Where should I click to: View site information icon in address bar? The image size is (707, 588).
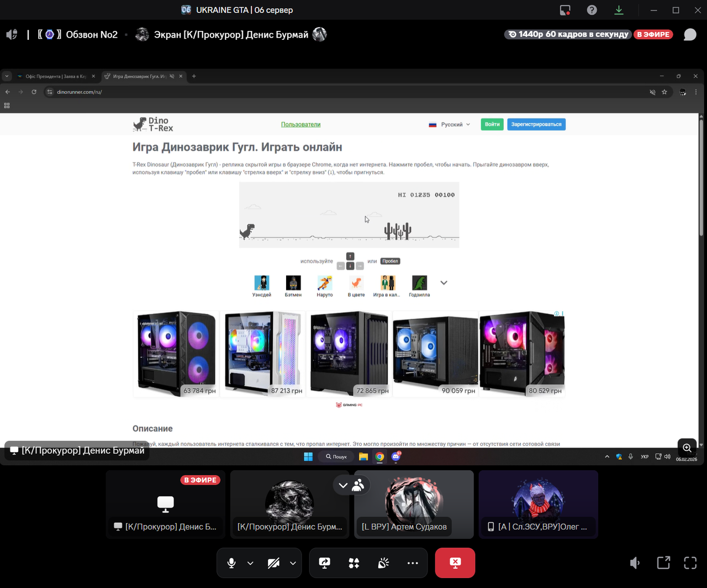point(49,92)
